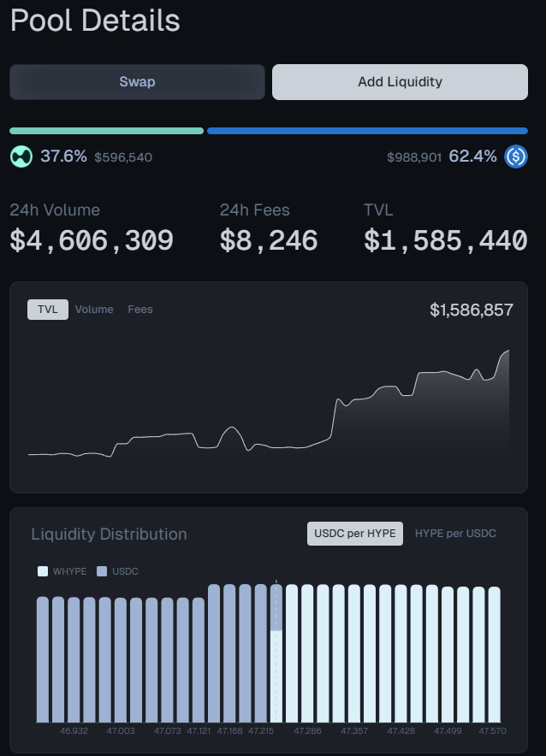
Task: Click the 47.428 axis label
Action: (x=401, y=731)
